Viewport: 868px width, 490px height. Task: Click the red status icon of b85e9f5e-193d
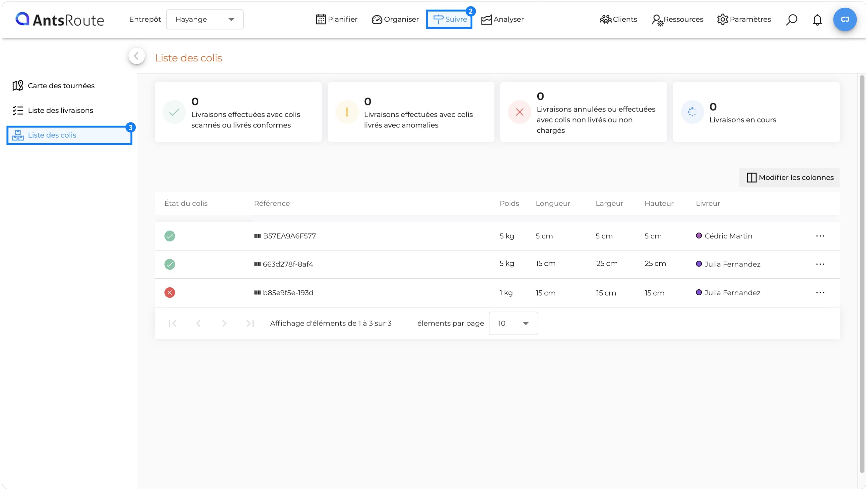click(x=169, y=293)
